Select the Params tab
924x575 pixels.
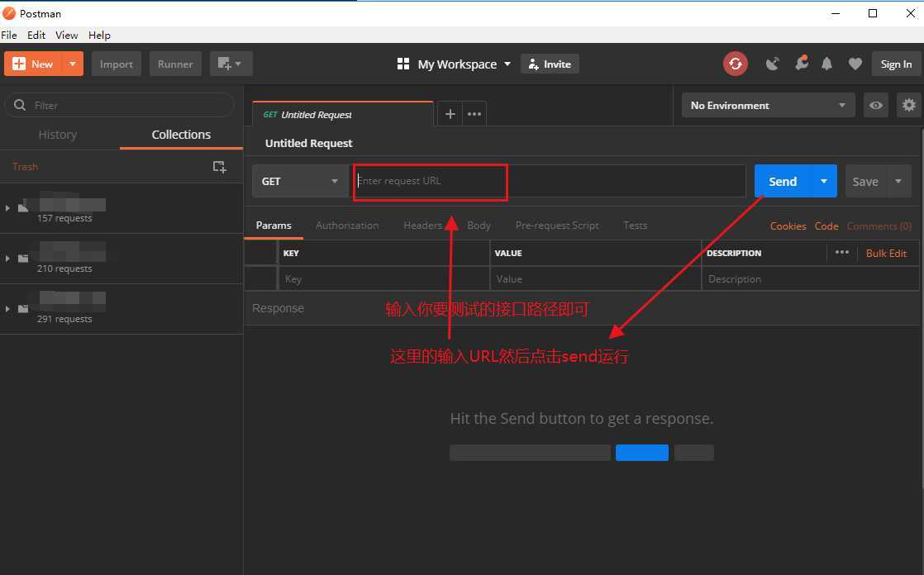[274, 225]
